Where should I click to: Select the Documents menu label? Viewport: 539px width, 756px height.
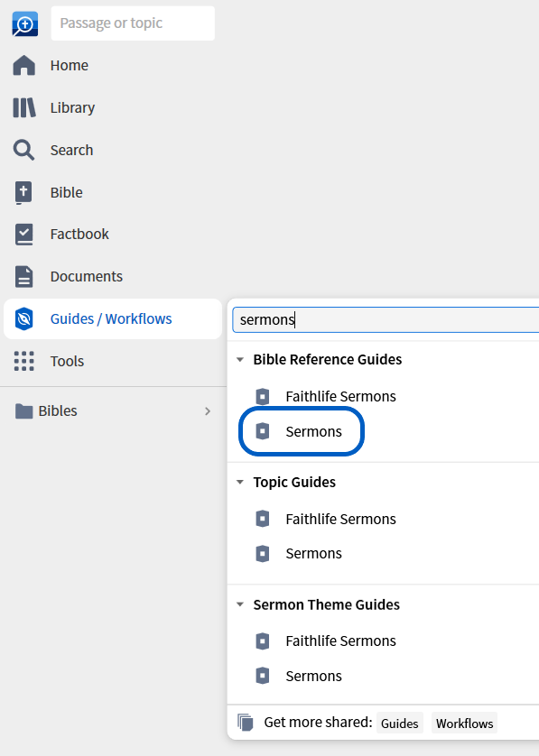87,277
